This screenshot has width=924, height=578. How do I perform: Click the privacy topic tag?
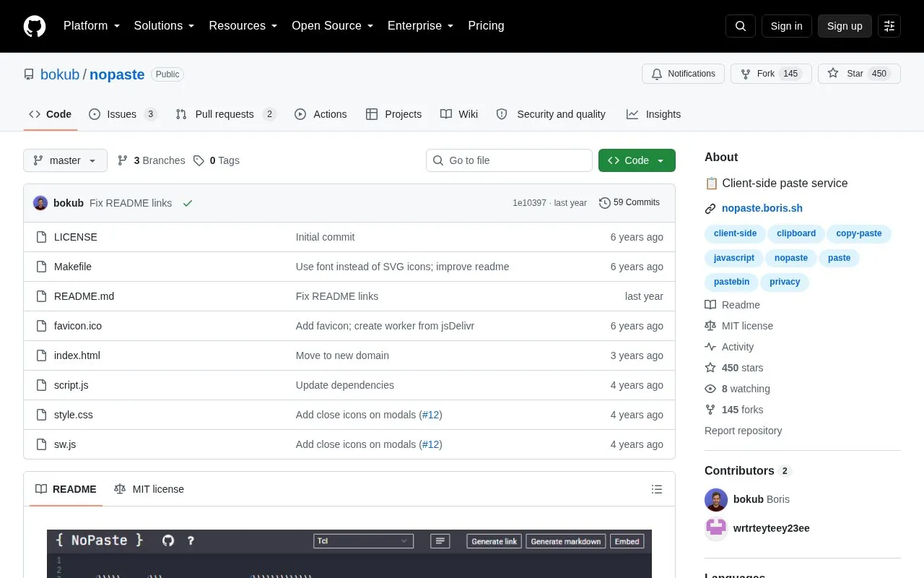[x=785, y=282]
